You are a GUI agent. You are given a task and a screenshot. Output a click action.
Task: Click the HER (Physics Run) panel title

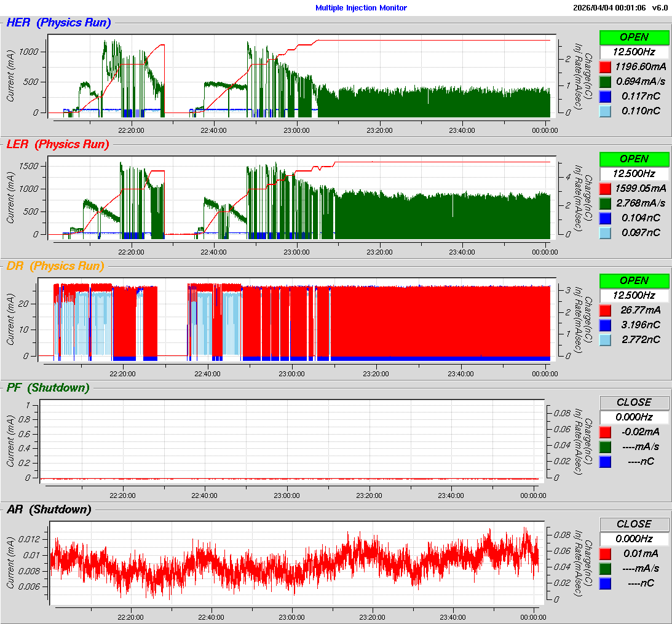click(x=58, y=23)
